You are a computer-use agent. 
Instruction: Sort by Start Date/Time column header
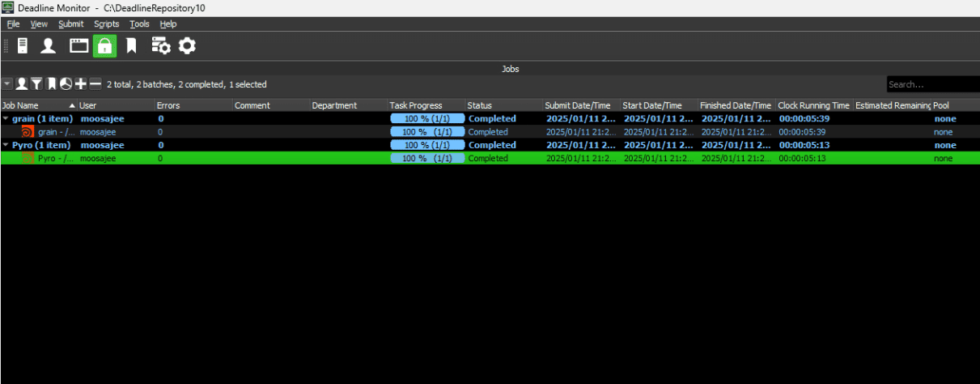tap(660, 105)
